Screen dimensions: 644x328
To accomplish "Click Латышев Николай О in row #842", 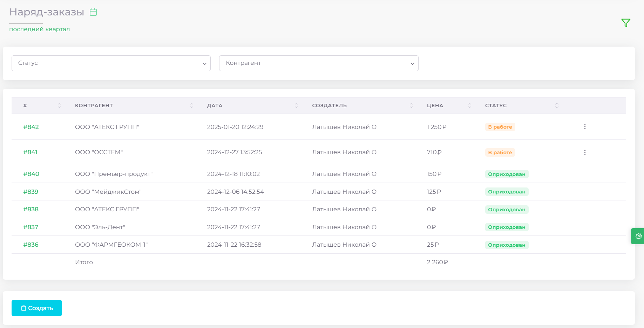I will 344,127.
